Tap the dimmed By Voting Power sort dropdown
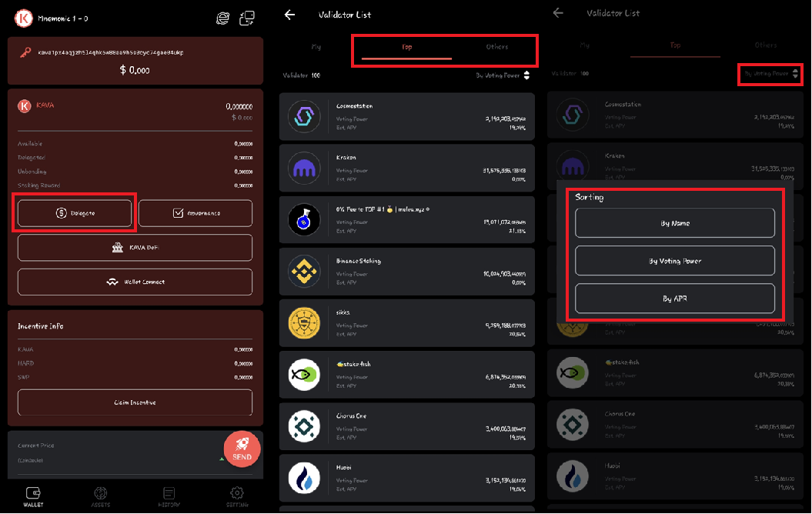Viewport: 812px width, 514px height. coord(771,74)
